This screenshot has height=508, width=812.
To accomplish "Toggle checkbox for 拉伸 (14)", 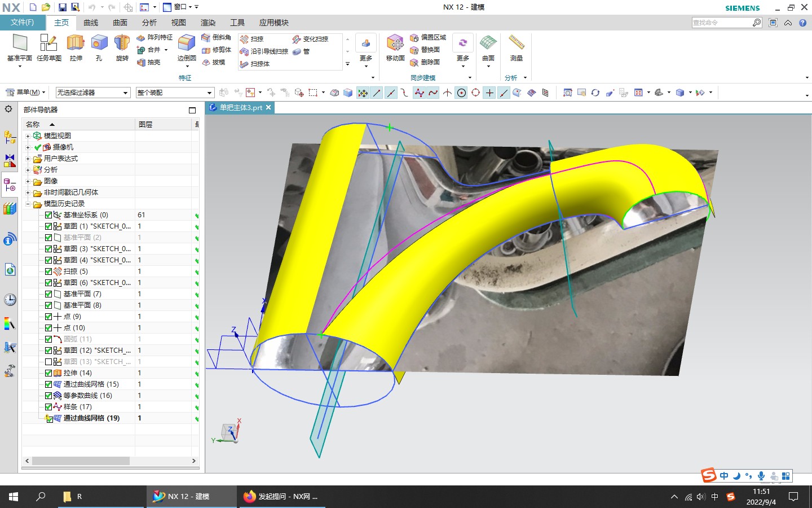I will coord(48,373).
